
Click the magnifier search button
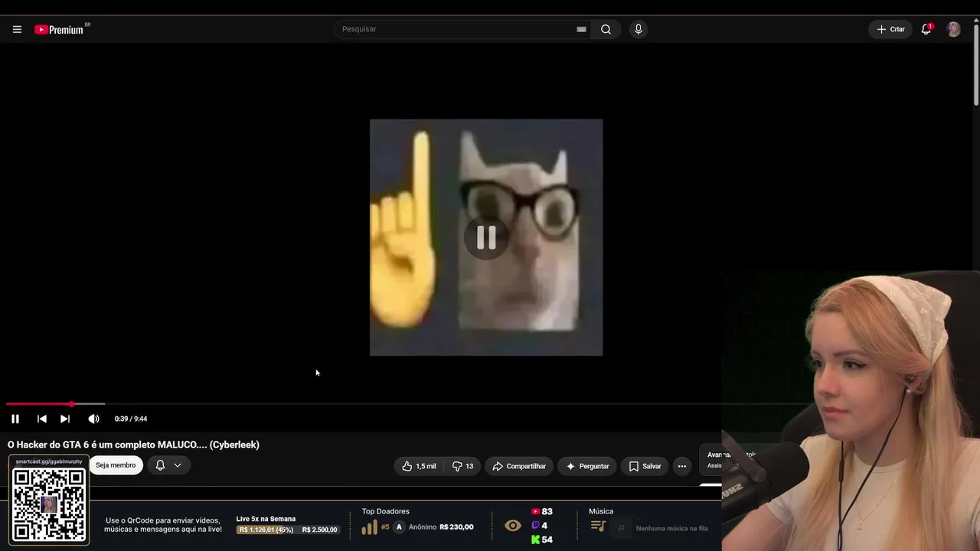[x=606, y=29]
